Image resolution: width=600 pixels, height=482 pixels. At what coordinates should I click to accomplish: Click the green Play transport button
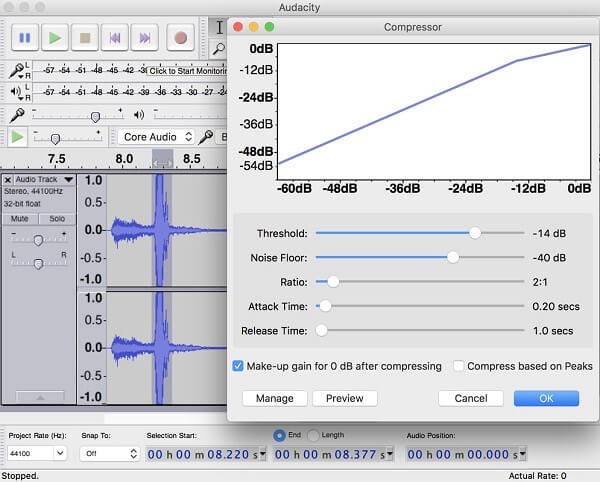click(x=55, y=37)
